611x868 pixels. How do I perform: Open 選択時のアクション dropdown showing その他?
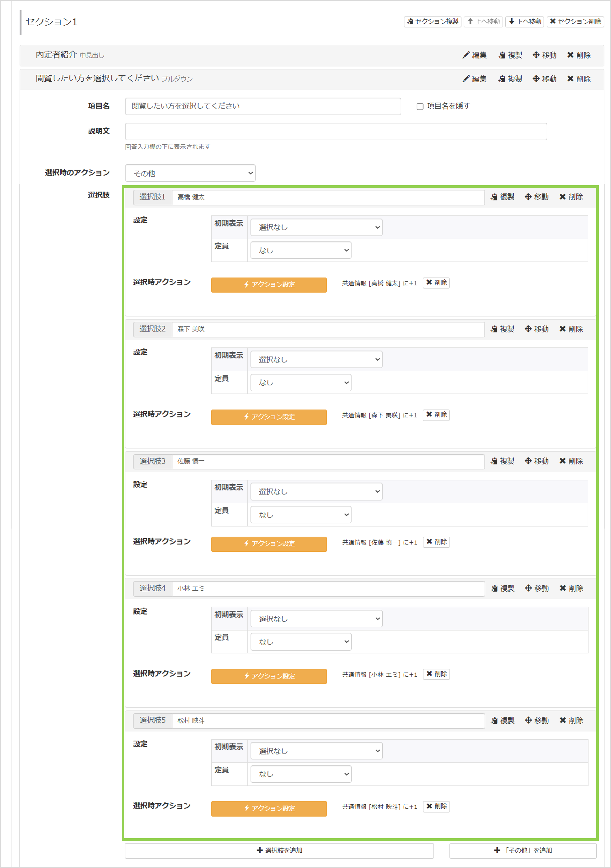[190, 173]
